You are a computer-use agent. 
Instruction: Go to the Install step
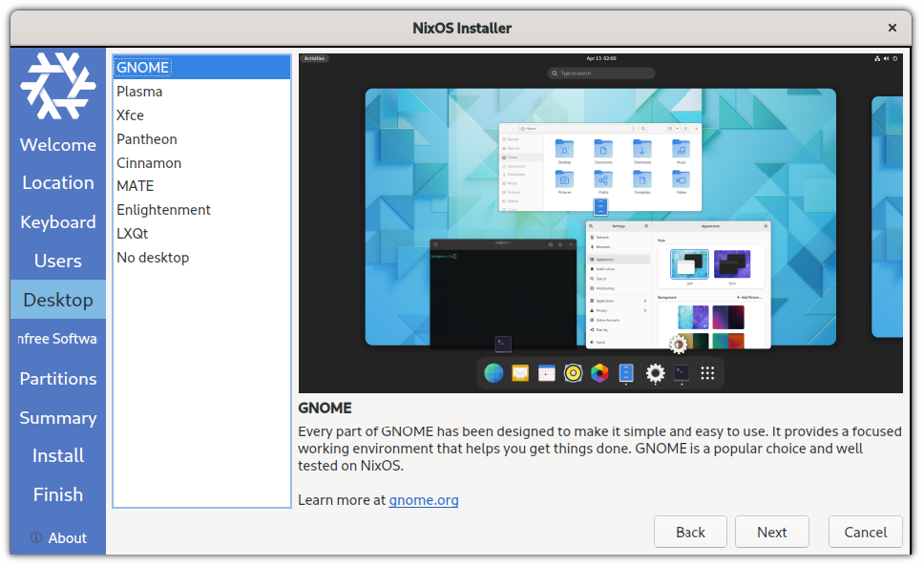(x=57, y=455)
